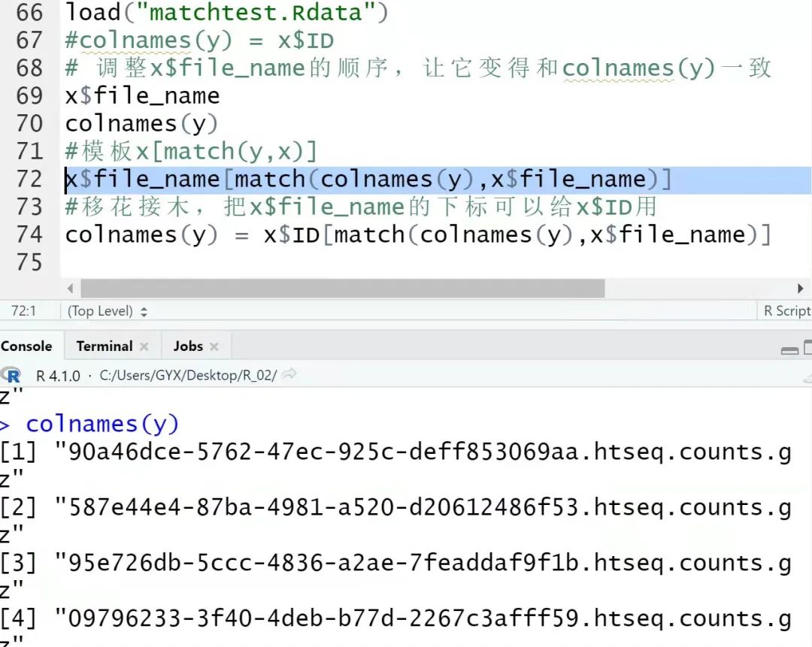Close the Terminal tab
The width and height of the screenshot is (812, 647).
144,346
